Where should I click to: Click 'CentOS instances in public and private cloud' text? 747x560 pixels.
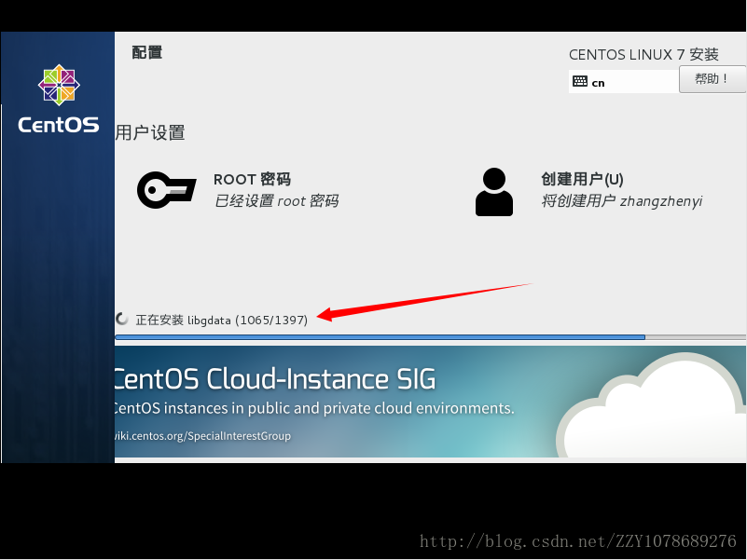tap(314, 408)
